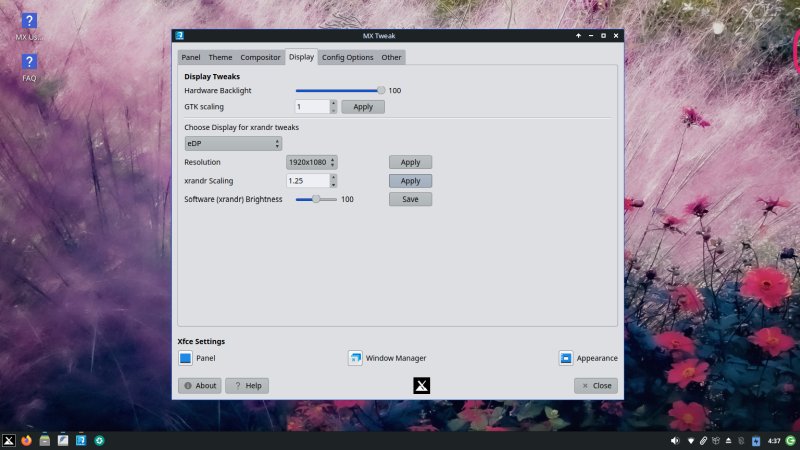Click inside the xrandr Scaling field
Screen dimensions: 800x450
tap(308, 181)
